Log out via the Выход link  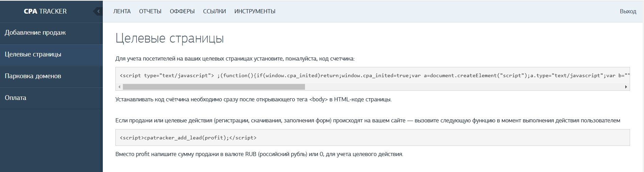(x=628, y=11)
